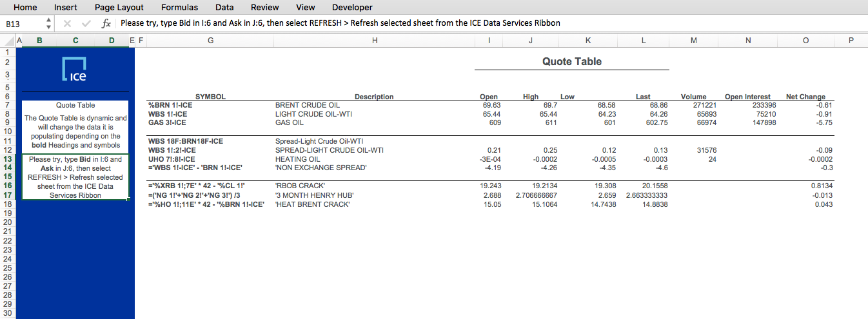Open the Developer ribbon tab

(352, 8)
